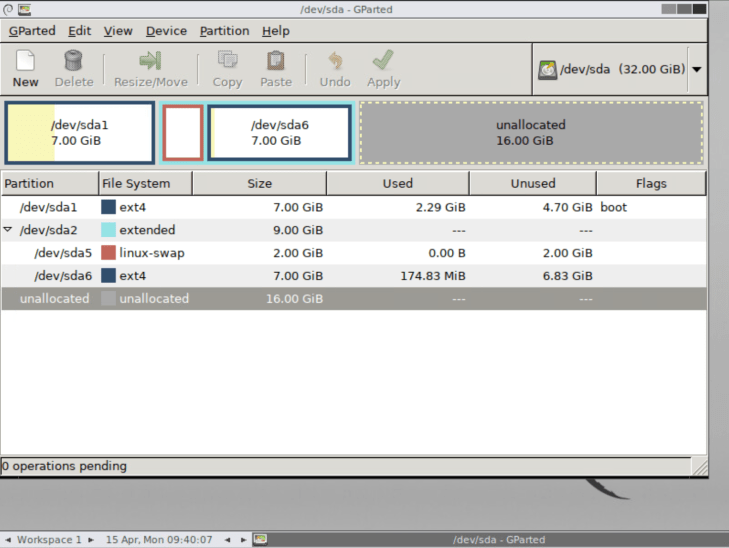This screenshot has height=548, width=729.
Task: Open the device selector dropdown arrow
Action: click(696, 70)
